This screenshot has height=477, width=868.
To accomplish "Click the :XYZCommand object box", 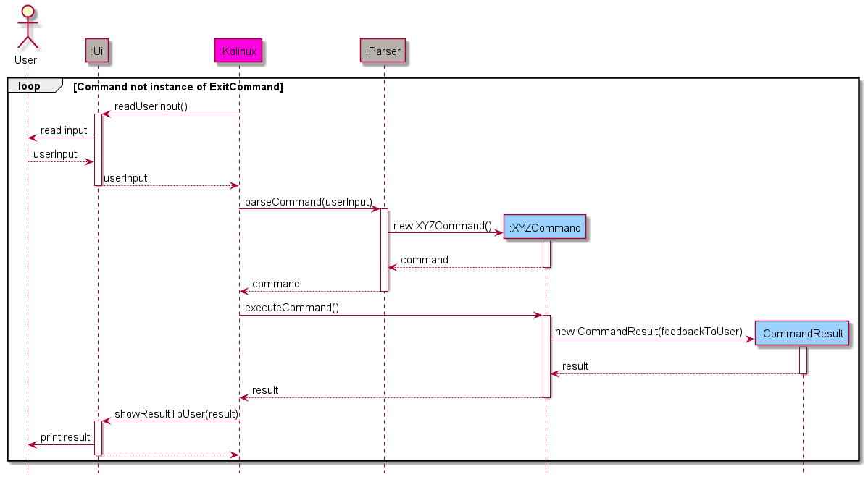I will [x=545, y=226].
